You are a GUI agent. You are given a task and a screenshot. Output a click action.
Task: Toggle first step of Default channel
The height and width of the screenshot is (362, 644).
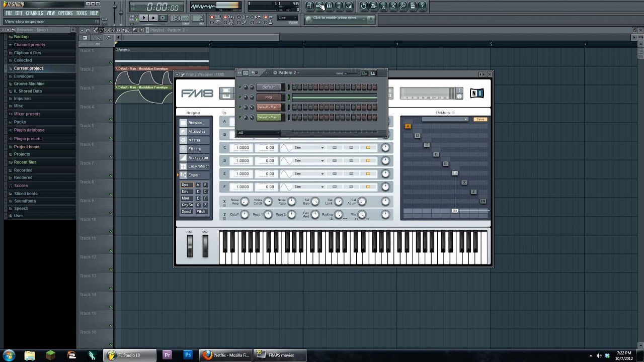click(x=294, y=87)
